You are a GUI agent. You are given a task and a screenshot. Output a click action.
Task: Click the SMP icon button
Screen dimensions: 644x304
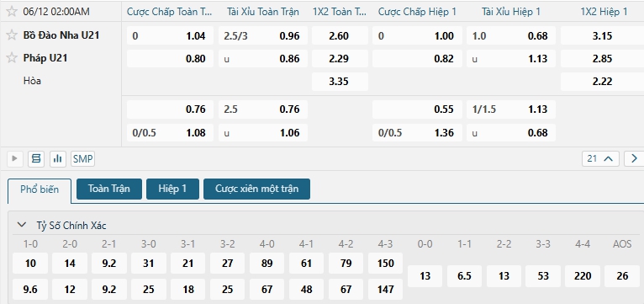[82, 159]
